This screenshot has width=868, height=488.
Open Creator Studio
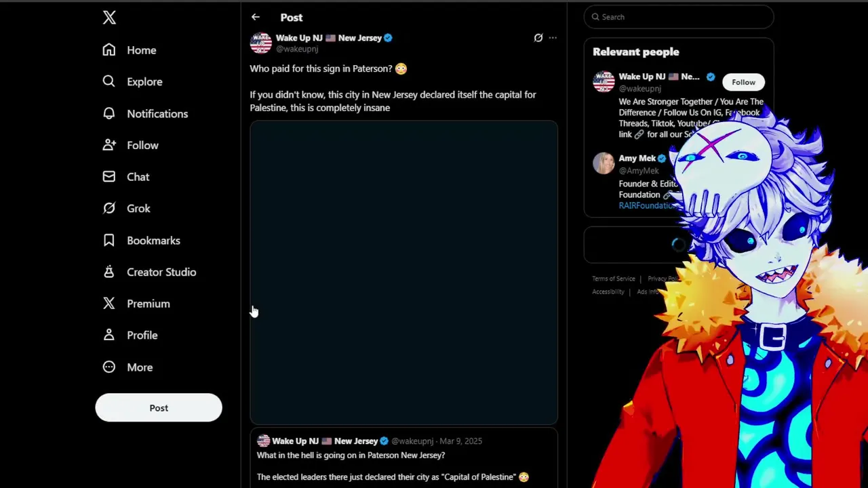149,272
